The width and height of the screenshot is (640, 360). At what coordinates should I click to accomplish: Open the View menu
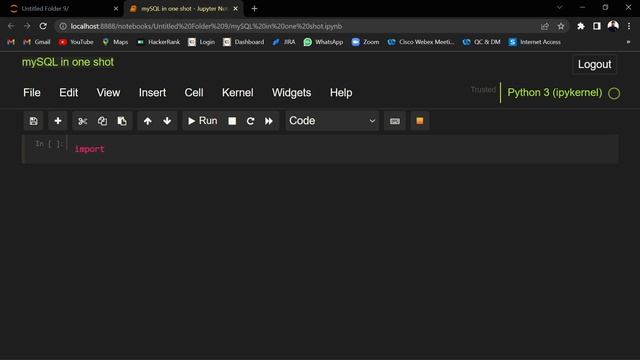[x=108, y=93]
